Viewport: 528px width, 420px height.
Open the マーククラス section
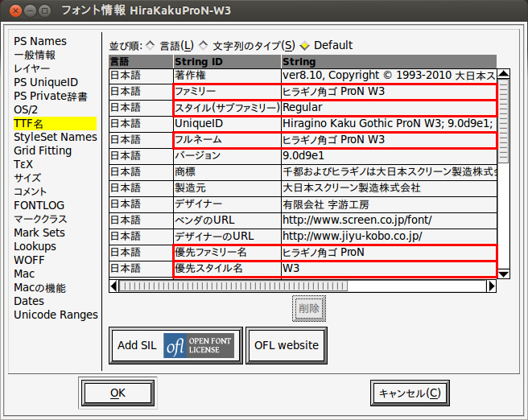pyautogui.click(x=40, y=219)
